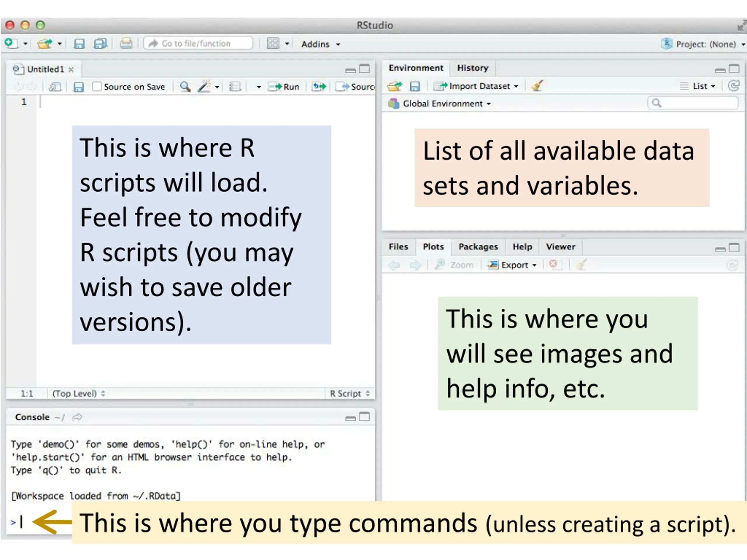
Task: Click the code tools magic wand icon
Action: pos(204,87)
